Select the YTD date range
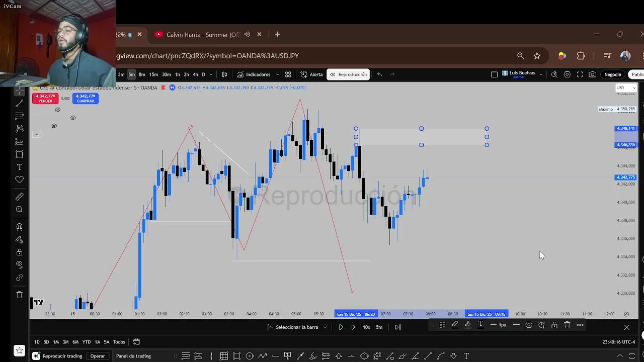The height and width of the screenshot is (362, 644). (87, 342)
